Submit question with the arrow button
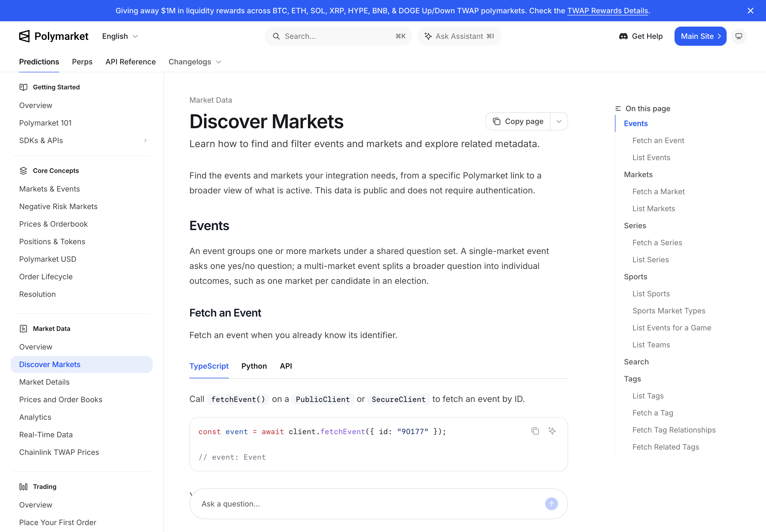The width and height of the screenshot is (766, 532). point(551,504)
